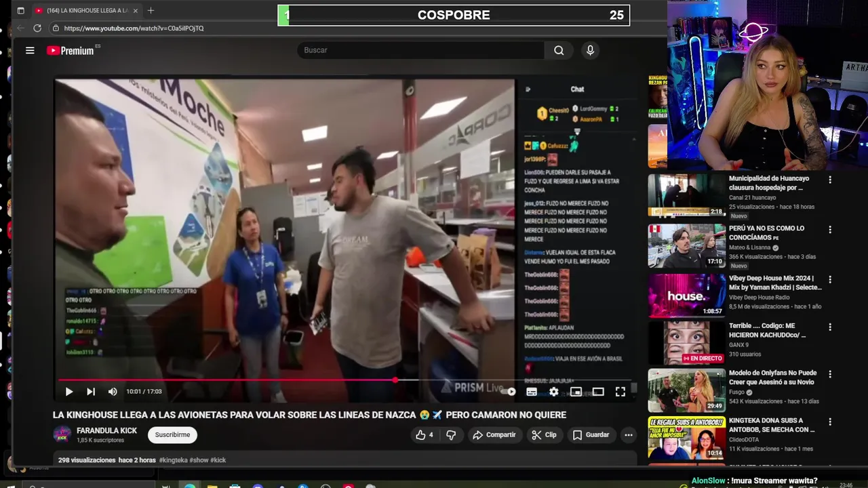The height and width of the screenshot is (488, 868).
Task: Click the #kick hashtag
Action: tap(218, 460)
